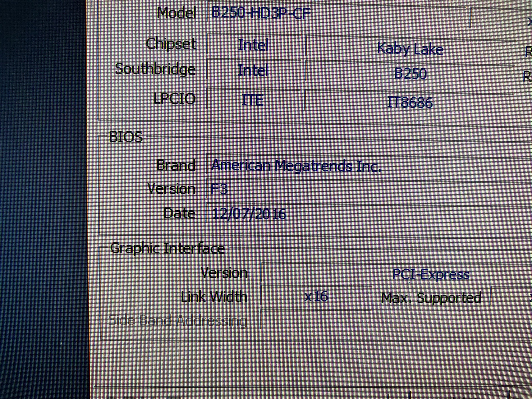Click the Chipset label text
Screen dimensions: 532x399
click(x=171, y=44)
